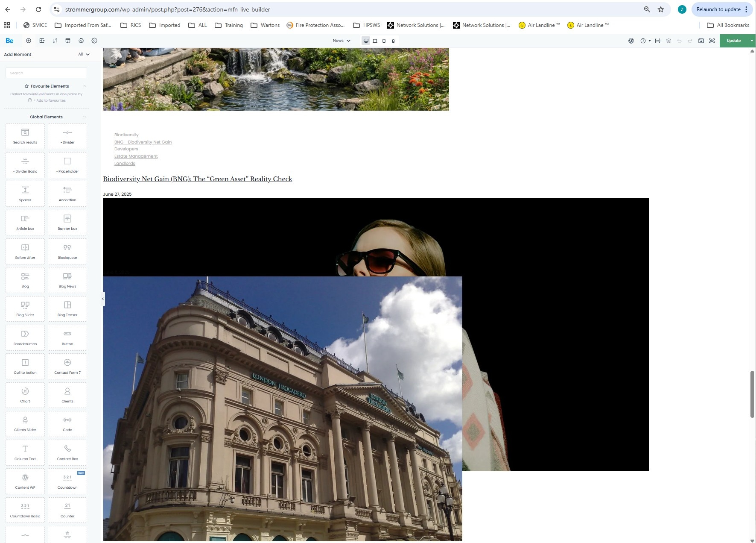
Task: Switch to mobile view mode
Action: [393, 41]
